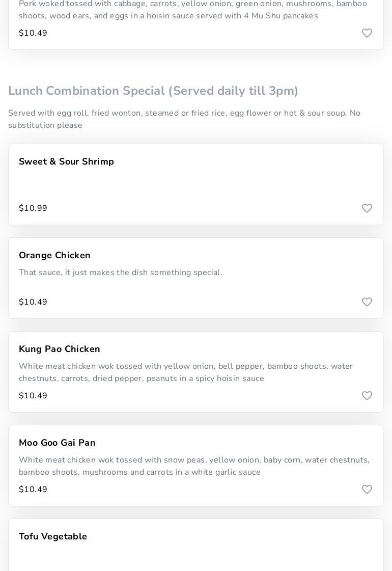Click the 'Served with egg roll' section note
Screen dimensions: 392x571
[x=184, y=119]
